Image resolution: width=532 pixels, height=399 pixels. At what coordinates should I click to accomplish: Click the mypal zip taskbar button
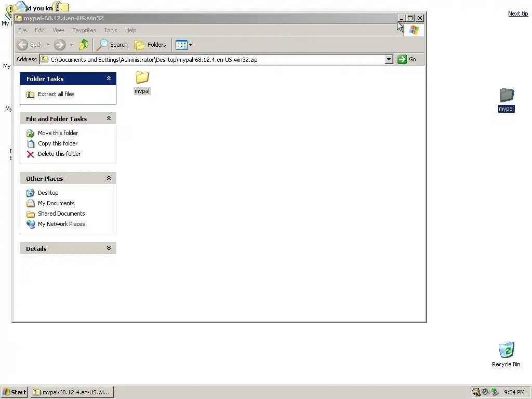72,392
